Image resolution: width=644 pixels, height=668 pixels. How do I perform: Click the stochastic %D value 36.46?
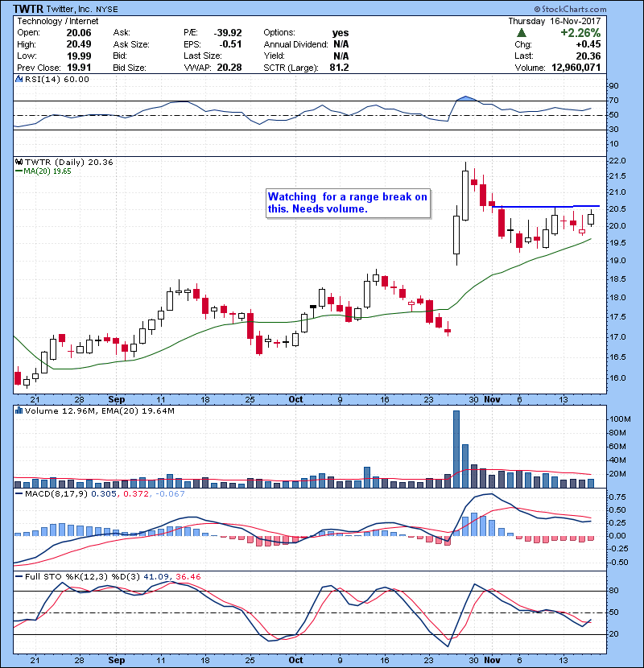pyautogui.click(x=188, y=576)
